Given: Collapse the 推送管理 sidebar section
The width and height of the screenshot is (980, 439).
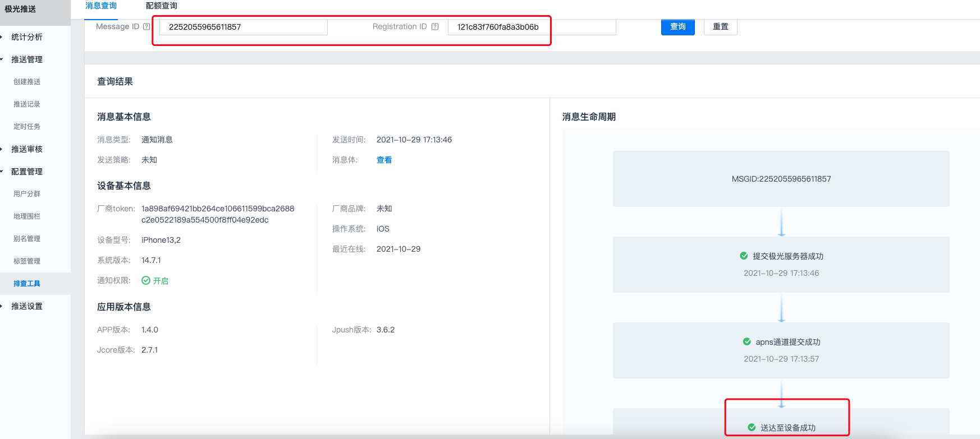Looking at the screenshot, I should click(26, 59).
